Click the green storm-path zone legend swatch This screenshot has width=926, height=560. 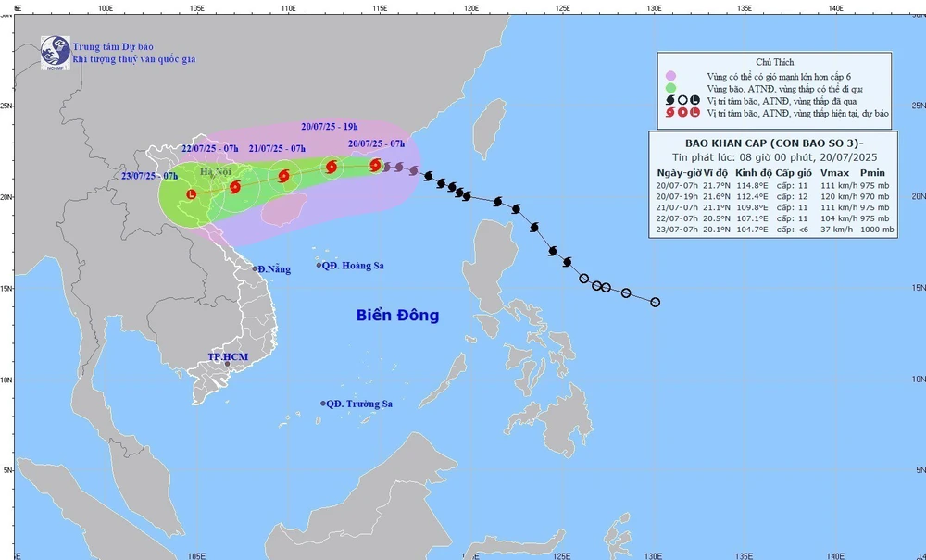[x=670, y=89]
